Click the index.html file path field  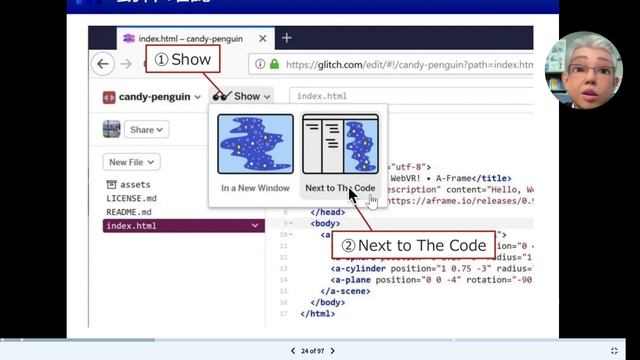click(x=411, y=96)
